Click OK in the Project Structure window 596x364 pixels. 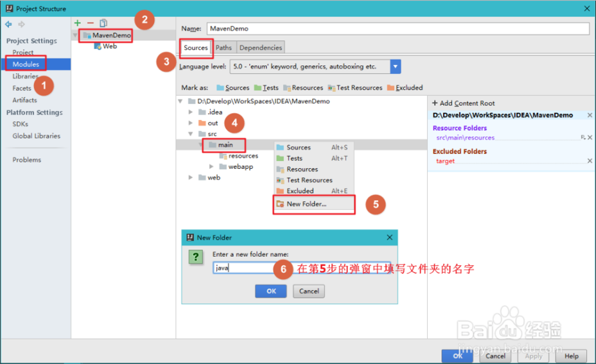coord(458,356)
